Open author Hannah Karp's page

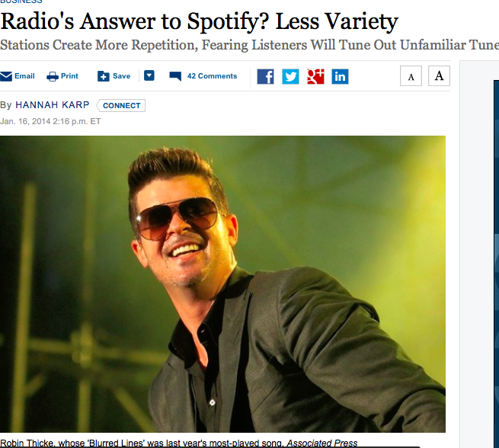click(53, 105)
